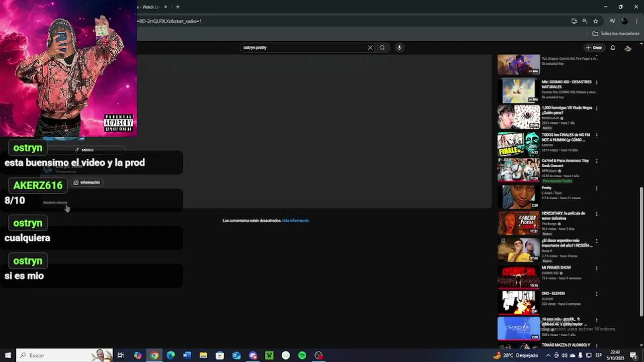Click the "TOMÁS MAZZA (Y ALONSO)" video title

pos(566,345)
